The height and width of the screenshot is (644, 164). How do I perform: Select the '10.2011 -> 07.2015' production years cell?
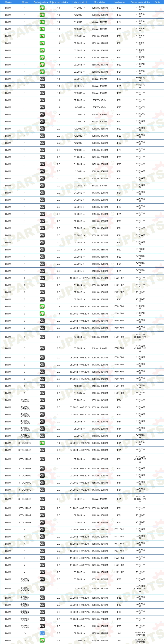click(79, 372)
